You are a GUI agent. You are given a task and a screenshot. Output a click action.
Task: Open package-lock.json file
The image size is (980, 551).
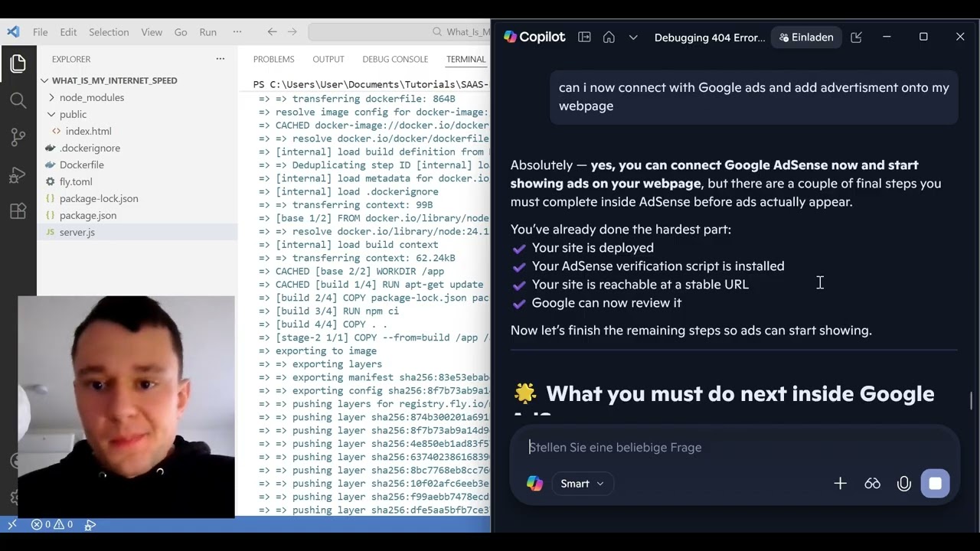point(99,198)
